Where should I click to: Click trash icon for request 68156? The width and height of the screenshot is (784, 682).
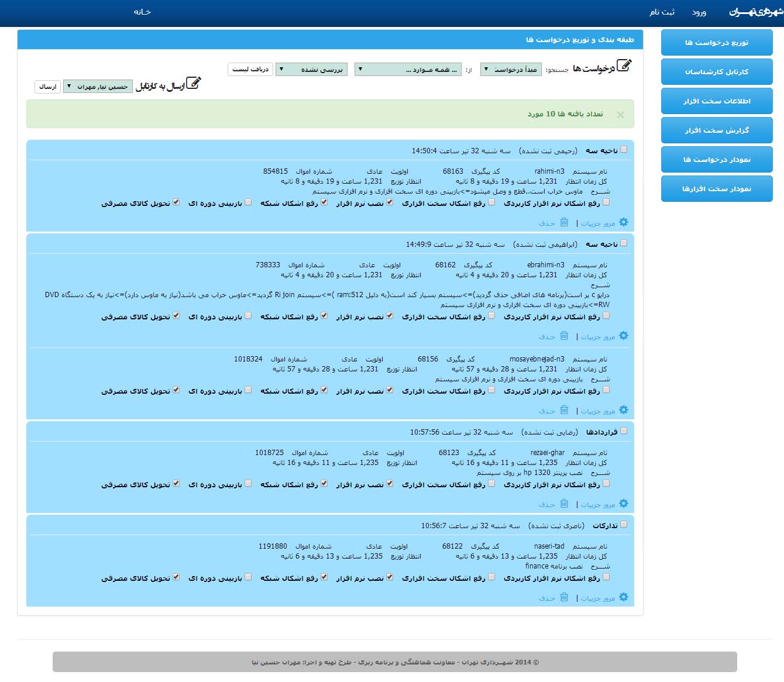[564, 410]
